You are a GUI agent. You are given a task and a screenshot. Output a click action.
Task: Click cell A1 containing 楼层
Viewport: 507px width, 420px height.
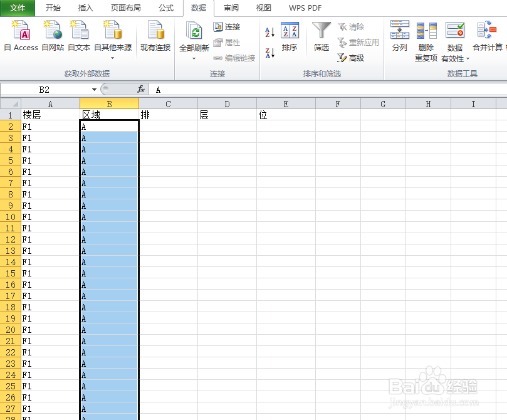pos(50,115)
